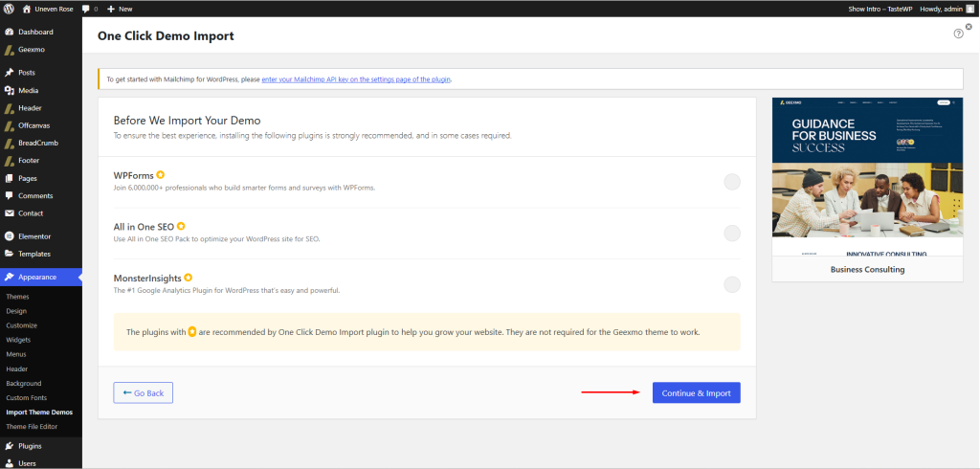980x469 pixels.
Task: Enable the WPForms plugin toggle
Action: tap(731, 182)
